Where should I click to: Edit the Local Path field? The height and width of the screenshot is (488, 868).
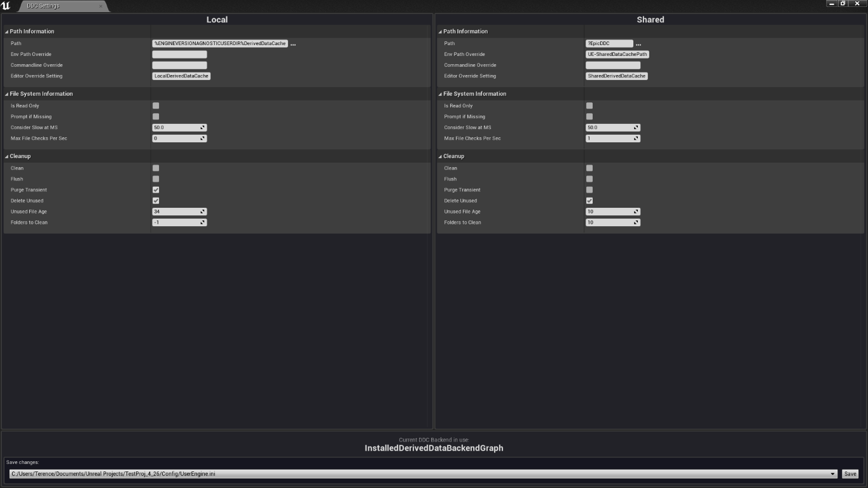point(220,43)
